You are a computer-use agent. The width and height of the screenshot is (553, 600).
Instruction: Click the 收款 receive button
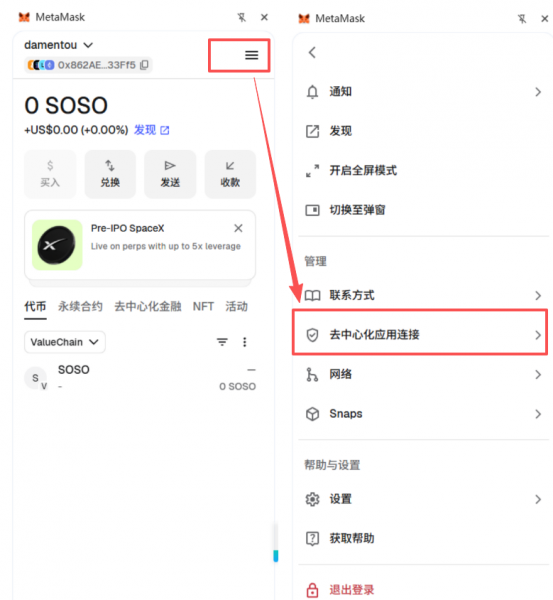coord(230,174)
